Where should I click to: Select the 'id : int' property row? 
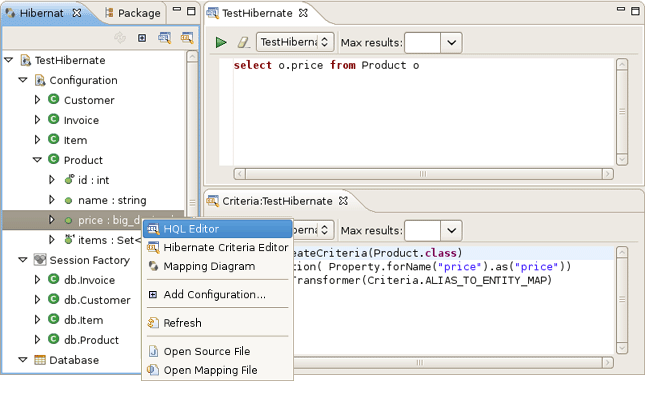(x=93, y=180)
